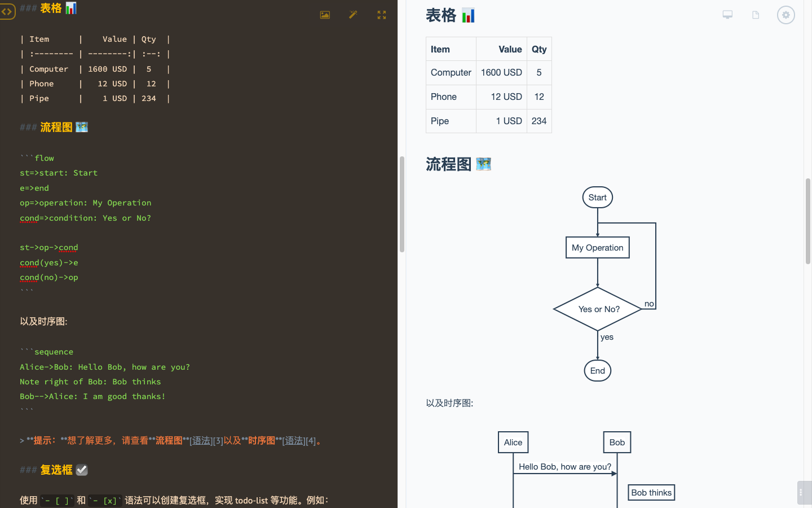This screenshot has width=812, height=508.
Task: Click the world map emoji in the 流程图 heading
Action: click(x=82, y=126)
